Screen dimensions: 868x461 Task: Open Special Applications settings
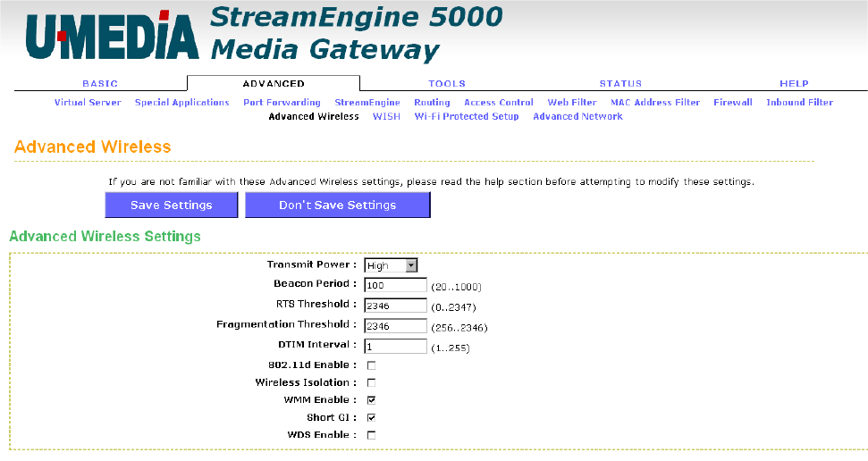(182, 103)
